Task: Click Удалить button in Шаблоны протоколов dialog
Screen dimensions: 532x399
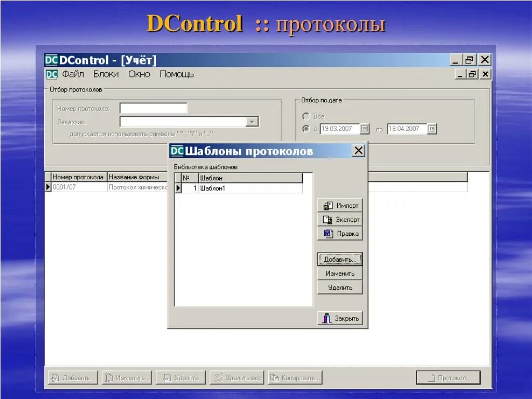Action: pos(340,287)
